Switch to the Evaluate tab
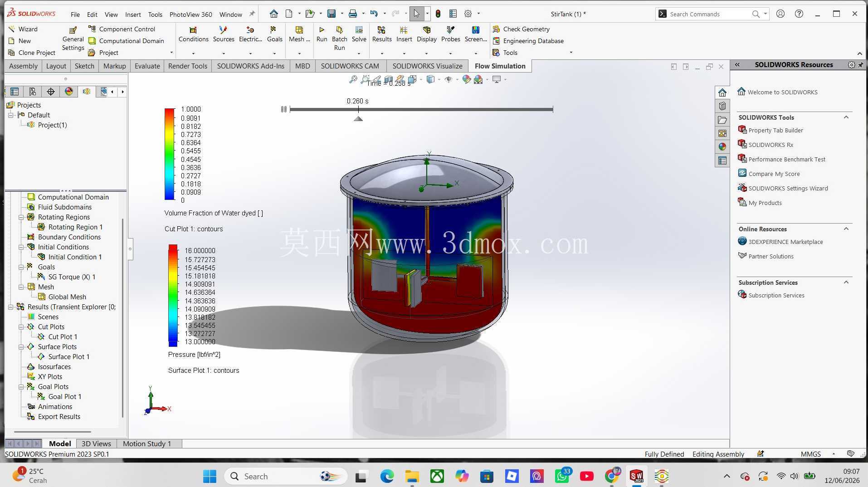 [147, 66]
